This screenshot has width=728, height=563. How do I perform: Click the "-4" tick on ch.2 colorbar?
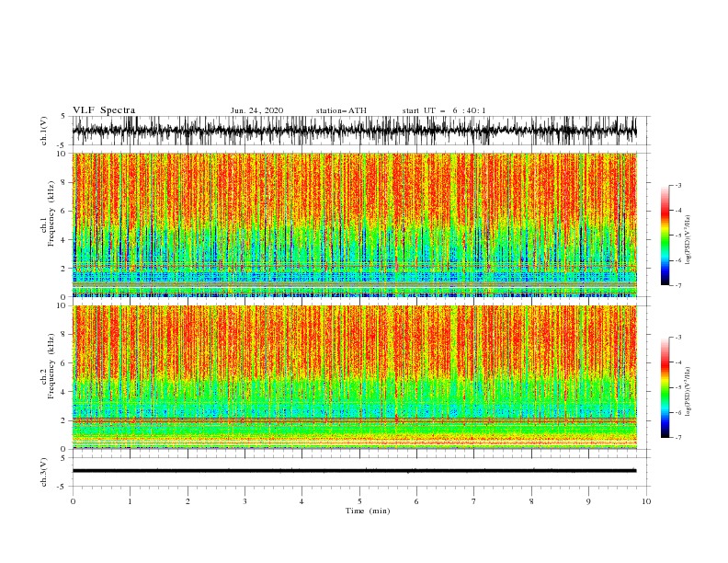(x=677, y=362)
